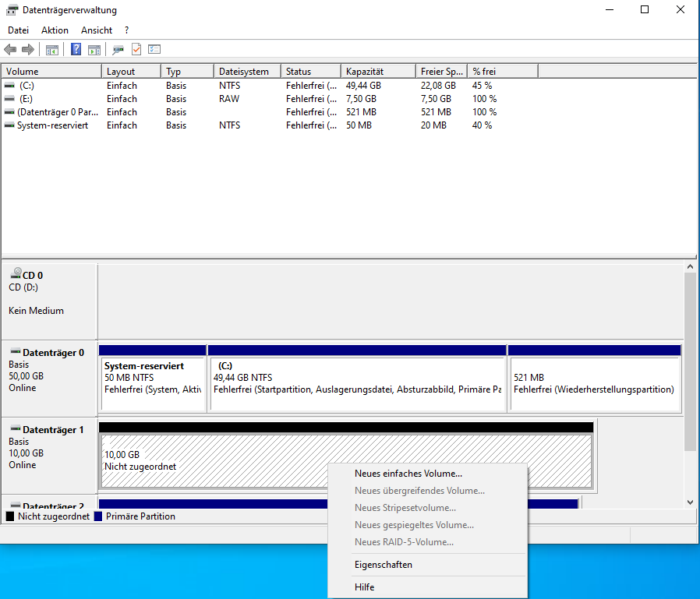Click the back arrow toolbar icon
This screenshot has height=599, width=700.
10,50
